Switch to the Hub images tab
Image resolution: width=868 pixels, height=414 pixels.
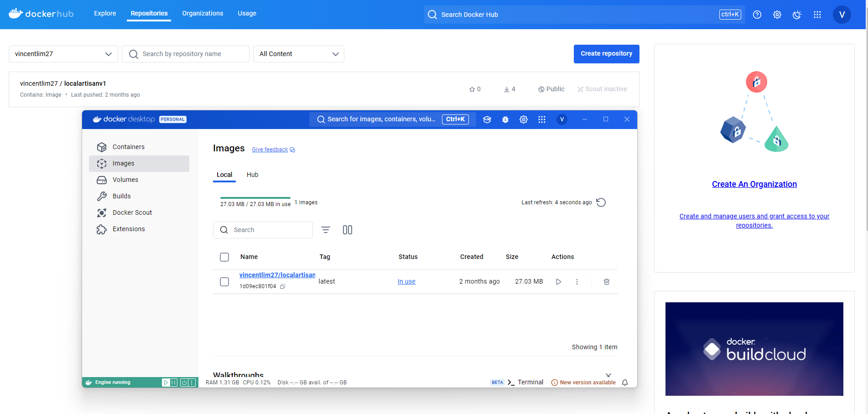coord(253,175)
